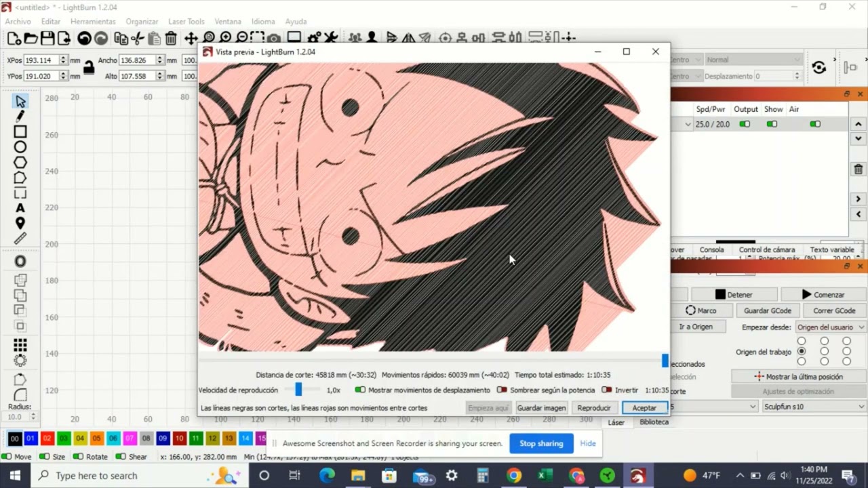Toggle the Rotate option in status bar
The height and width of the screenshot is (488, 868).
(x=79, y=457)
